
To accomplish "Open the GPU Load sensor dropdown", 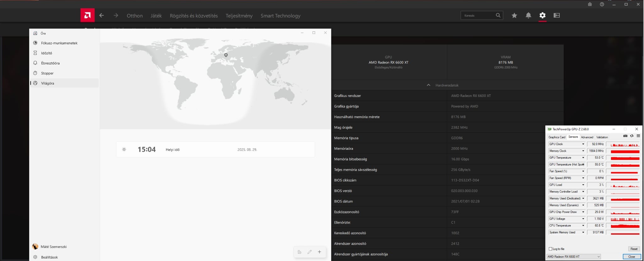I will (583, 185).
